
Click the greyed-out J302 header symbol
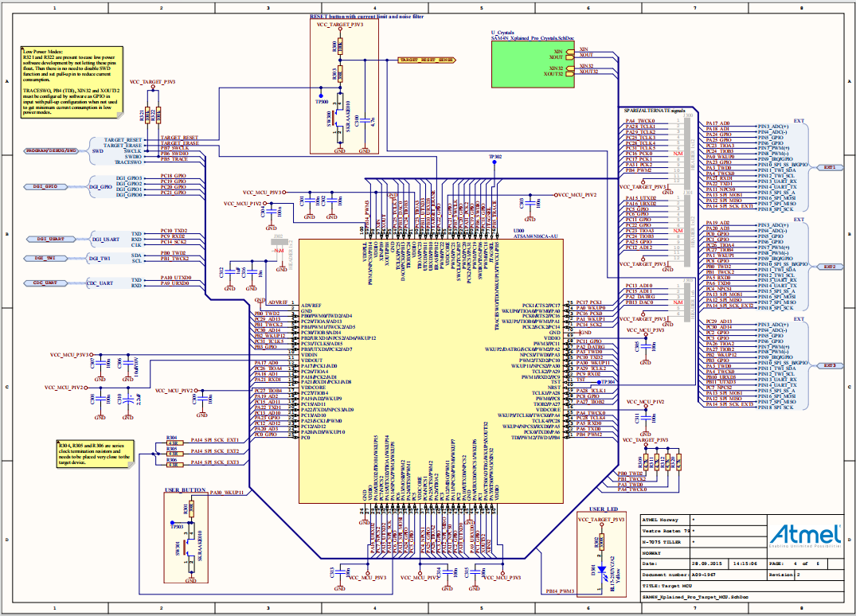278,244
